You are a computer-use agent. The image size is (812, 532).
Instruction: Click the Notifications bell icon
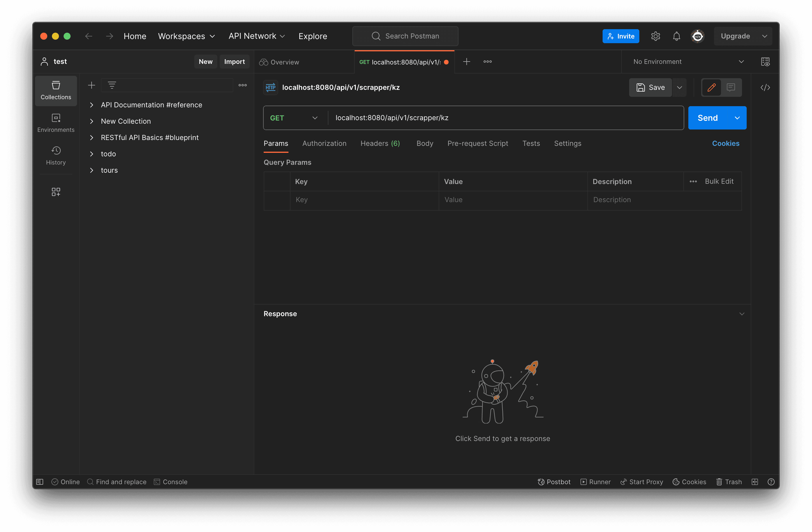pos(677,36)
